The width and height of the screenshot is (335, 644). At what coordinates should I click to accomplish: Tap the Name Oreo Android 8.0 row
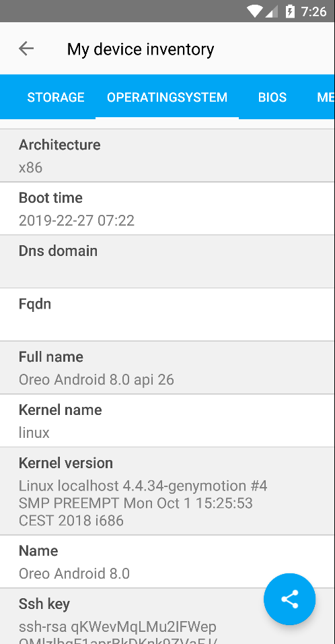pos(167,561)
